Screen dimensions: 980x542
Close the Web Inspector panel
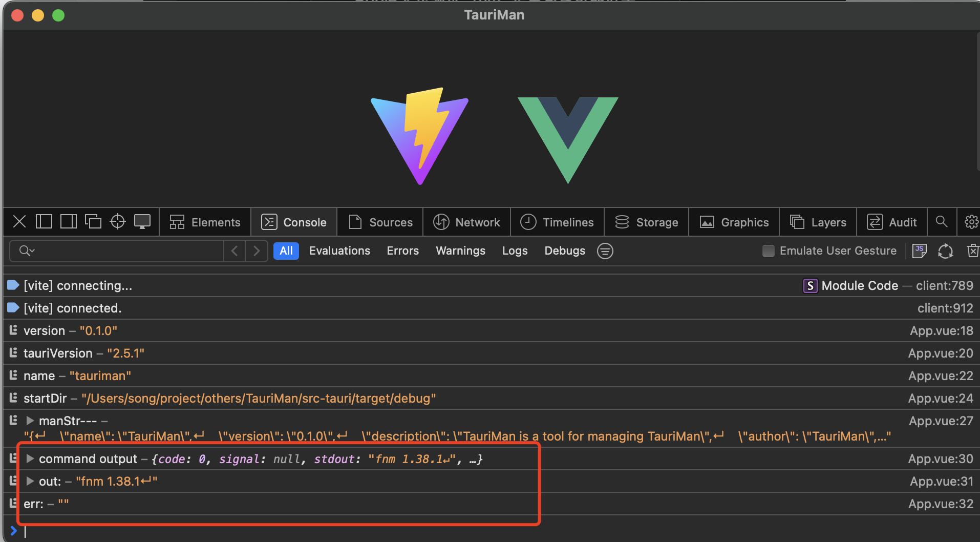19,222
